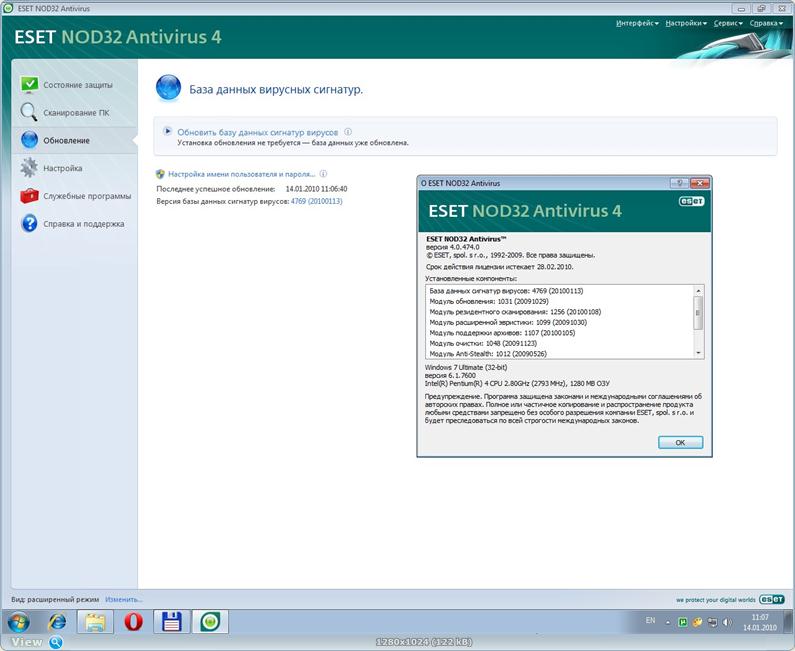Click Обновить базу данных сигнатур вирусов link
The height and width of the screenshot is (651, 795).
258,132
